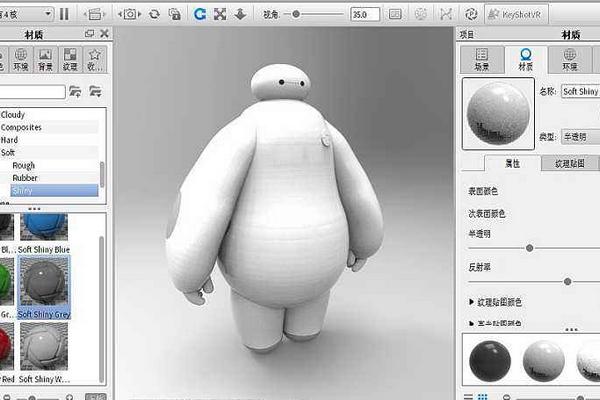Image resolution: width=600 pixels, height=400 pixels.
Task: Click the circular arrows icon beside KeyShotVR
Action: pyautogui.click(x=471, y=15)
